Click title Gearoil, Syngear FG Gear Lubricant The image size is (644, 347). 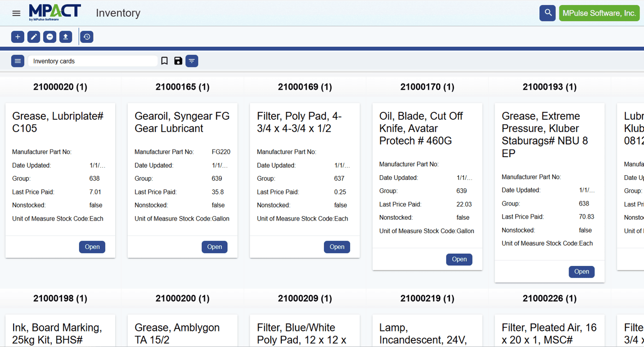coord(182,122)
